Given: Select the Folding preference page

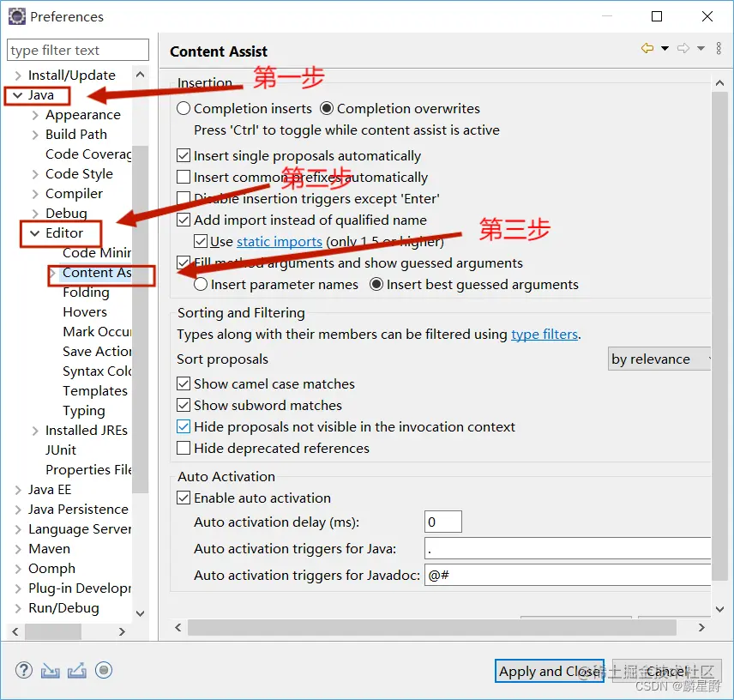Looking at the screenshot, I should [86, 293].
